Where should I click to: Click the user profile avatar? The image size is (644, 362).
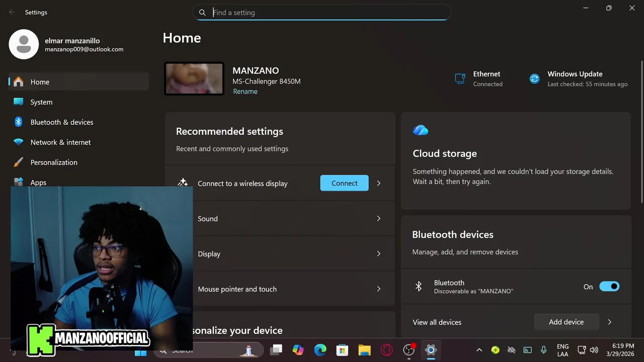pyautogui.click(x=24, y=44)
